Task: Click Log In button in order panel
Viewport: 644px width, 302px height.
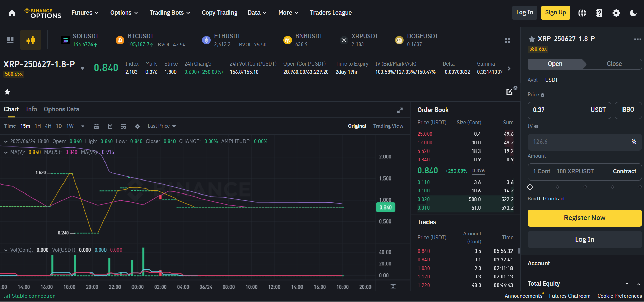Action: (x=585, y=240)
